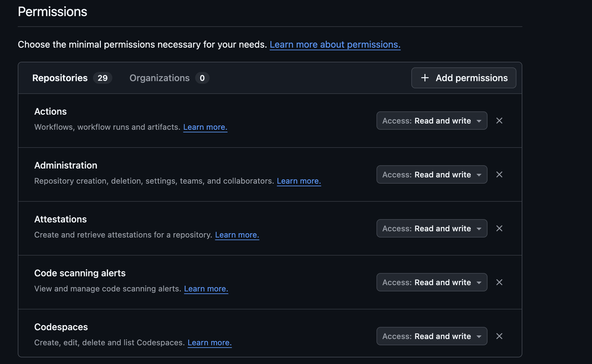The width and height of the screenshot is (592, 364).
Task: Open the Access dropdown for Administration
Action: point(431,174)
